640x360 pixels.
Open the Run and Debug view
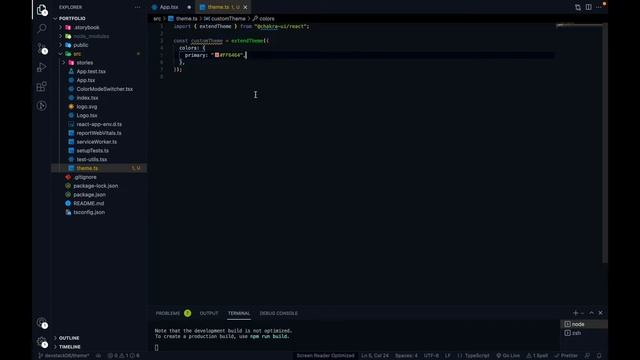(x=42, y=67)
